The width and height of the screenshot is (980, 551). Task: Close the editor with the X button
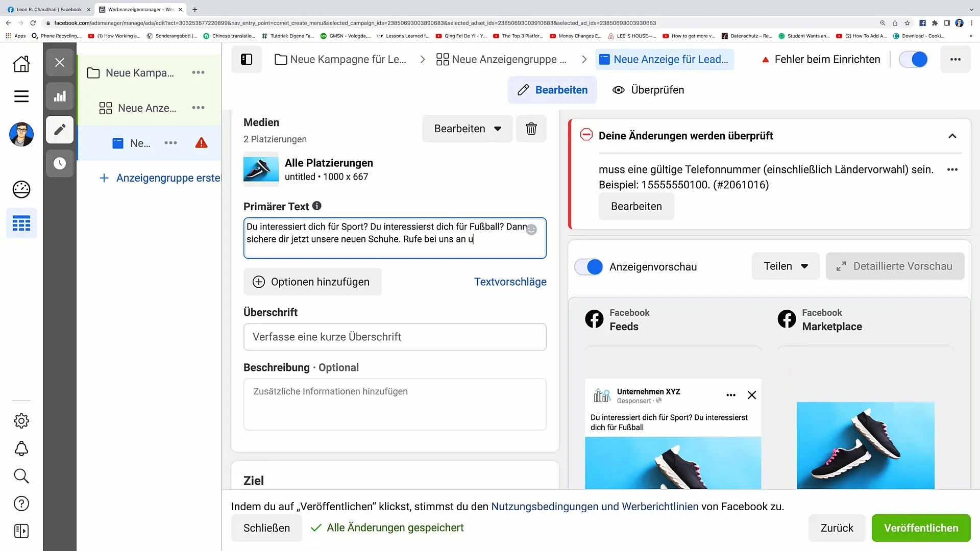[x=60, y=62]
